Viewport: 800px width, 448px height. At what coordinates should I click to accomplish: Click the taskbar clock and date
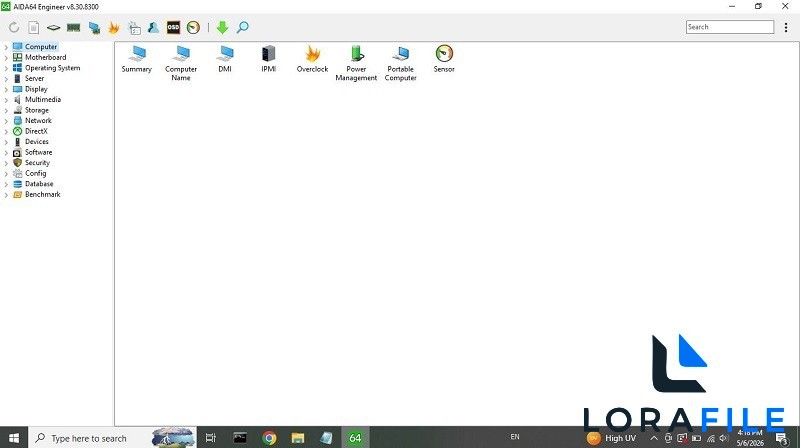pyautogui.click(x=750, y=438)
